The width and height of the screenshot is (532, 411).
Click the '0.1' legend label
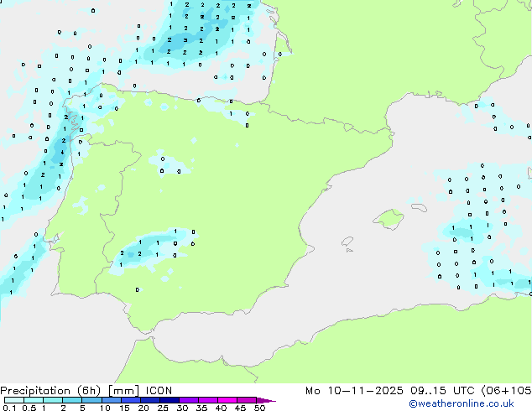(x=9, y=408)
